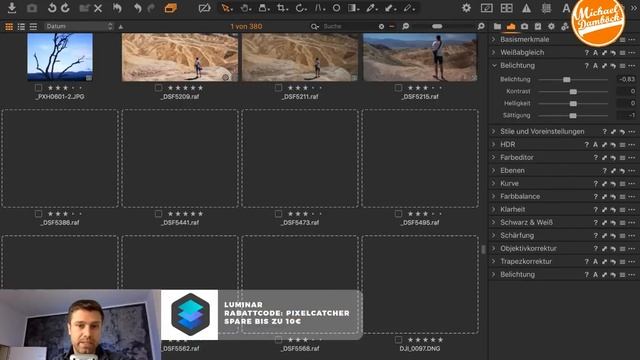Toggle checkbox under _DSF5209.raf

coord(158,88)
